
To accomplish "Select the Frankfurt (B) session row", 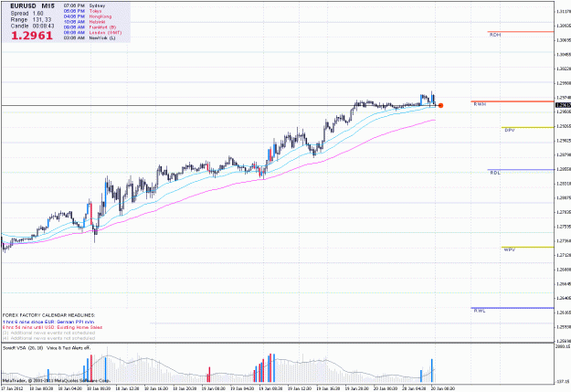I will point(90,27).
